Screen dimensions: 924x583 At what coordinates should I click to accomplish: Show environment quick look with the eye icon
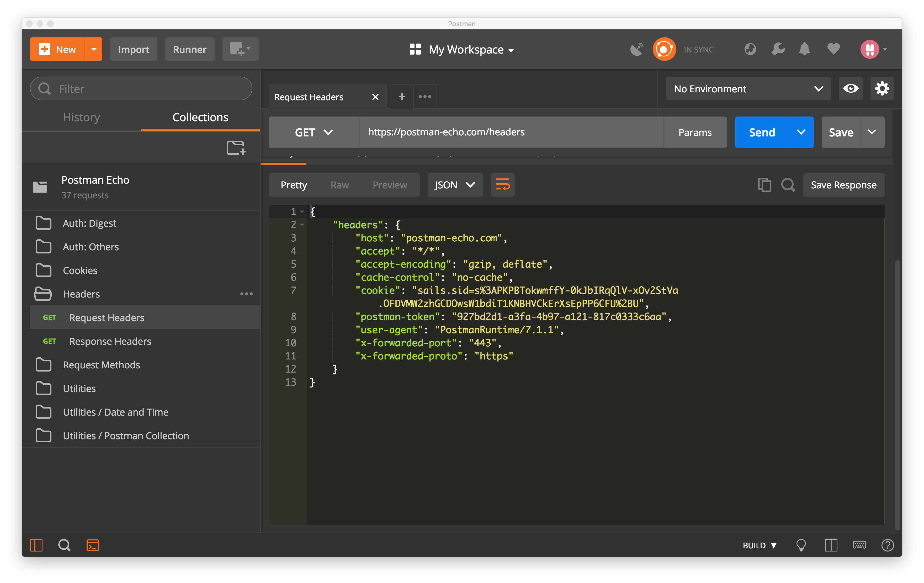click(851, 88)
